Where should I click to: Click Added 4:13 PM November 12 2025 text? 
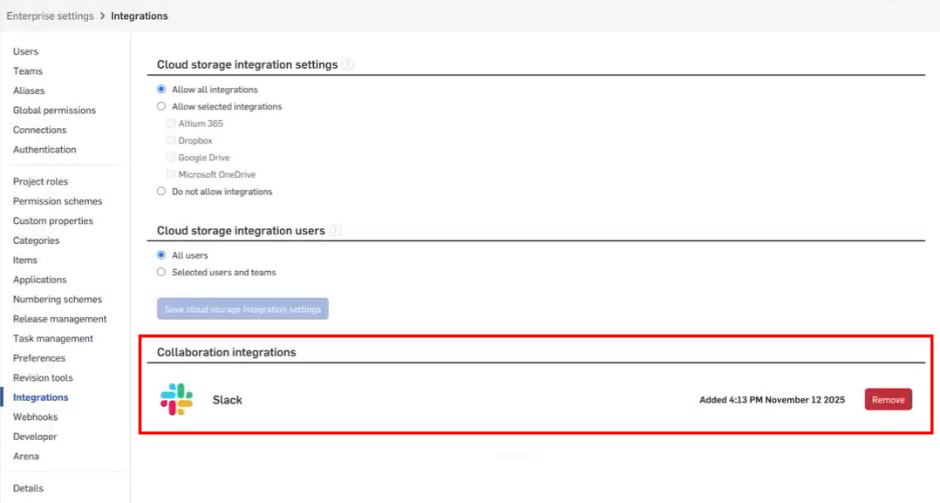coord(772,400)
